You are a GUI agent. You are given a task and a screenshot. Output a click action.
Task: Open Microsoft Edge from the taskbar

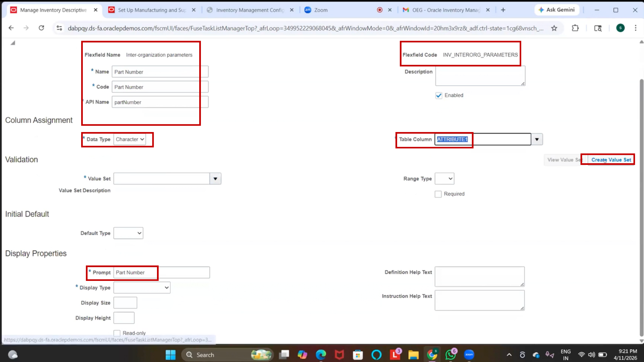pos(321,355)
